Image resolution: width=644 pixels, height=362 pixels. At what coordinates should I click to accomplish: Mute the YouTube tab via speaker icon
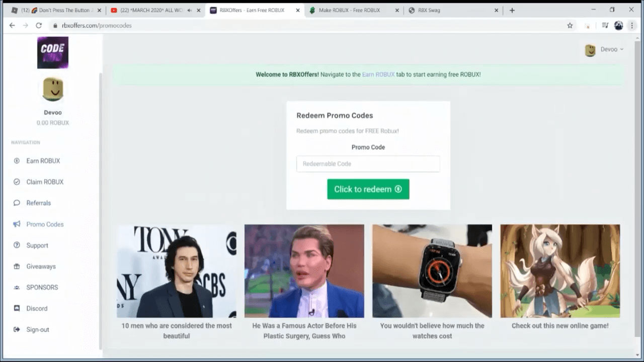(x=189, y=10)
